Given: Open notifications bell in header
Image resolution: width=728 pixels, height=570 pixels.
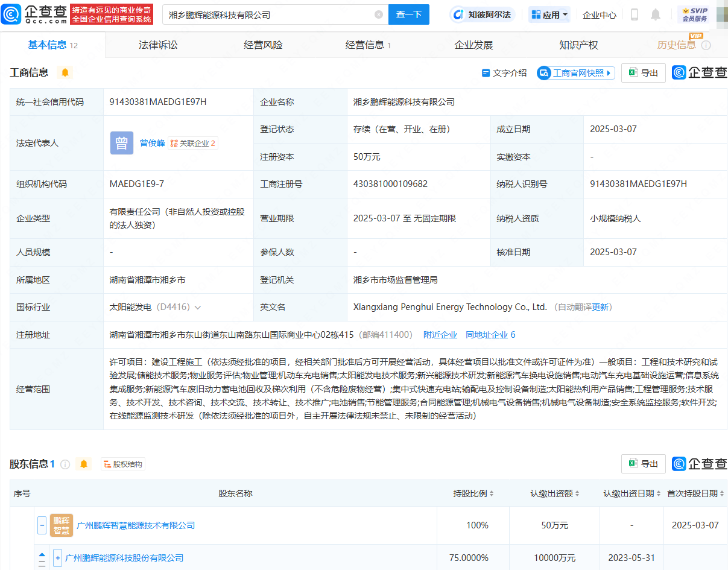Looking at the screenshot, I should click(x=656, y=14).
